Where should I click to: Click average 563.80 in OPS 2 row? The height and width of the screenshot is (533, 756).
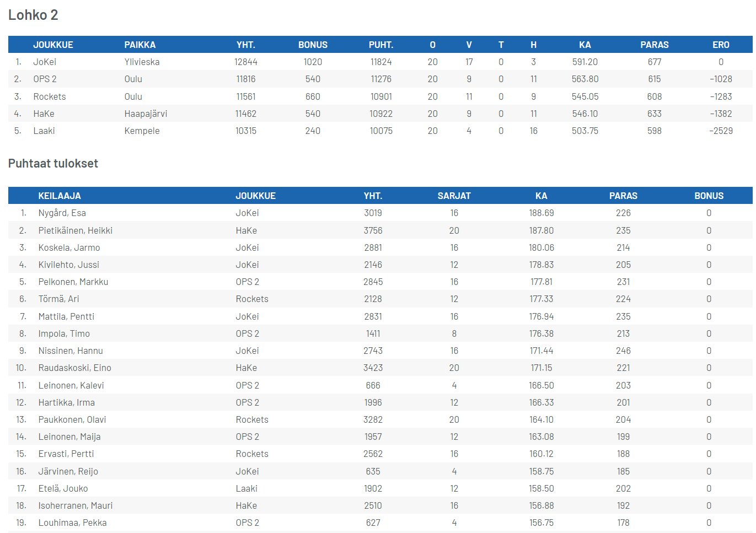pyautogui.click(x=585, y=79)
